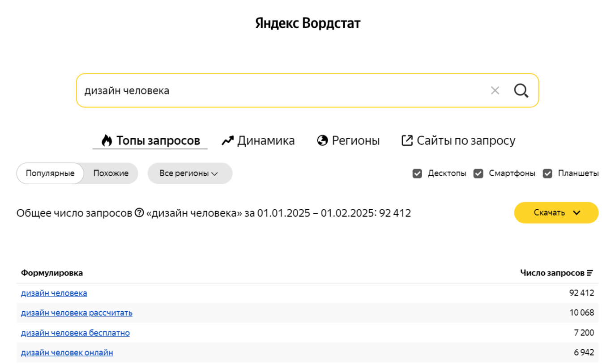Open the дизайн человека query link
This screenshot has width=615, height=364.
54,293
